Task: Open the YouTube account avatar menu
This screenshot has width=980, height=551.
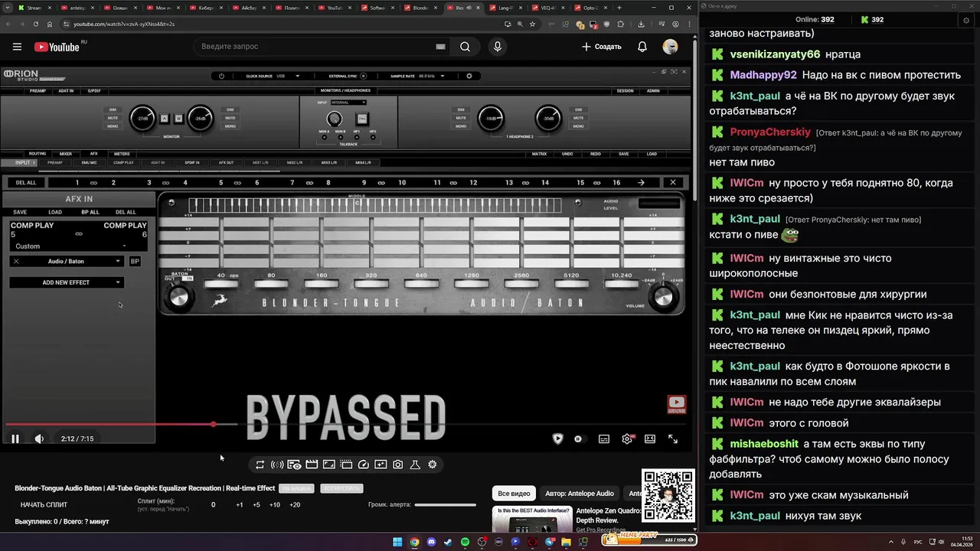Action: click(670, 47)
